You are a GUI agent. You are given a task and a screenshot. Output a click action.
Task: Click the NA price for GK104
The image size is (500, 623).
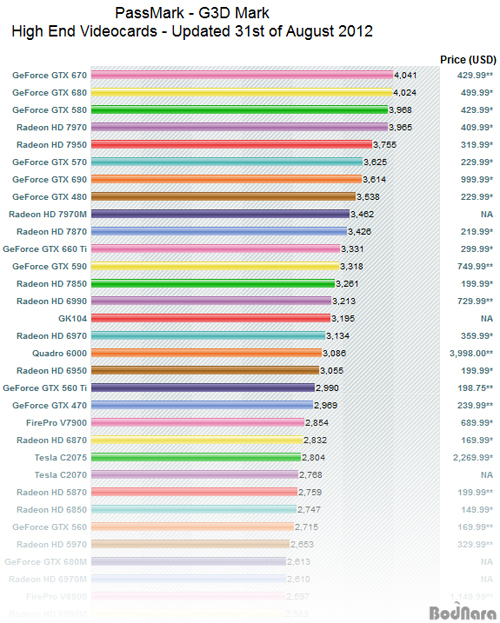pyautogui.click(x=487, y=319)
